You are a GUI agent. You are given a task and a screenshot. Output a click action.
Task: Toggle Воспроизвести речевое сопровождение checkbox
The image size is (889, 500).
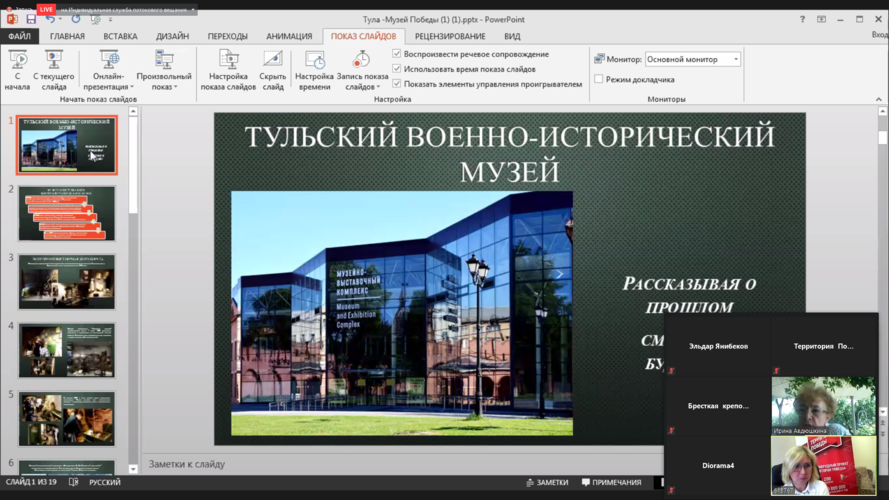point(397,54)
